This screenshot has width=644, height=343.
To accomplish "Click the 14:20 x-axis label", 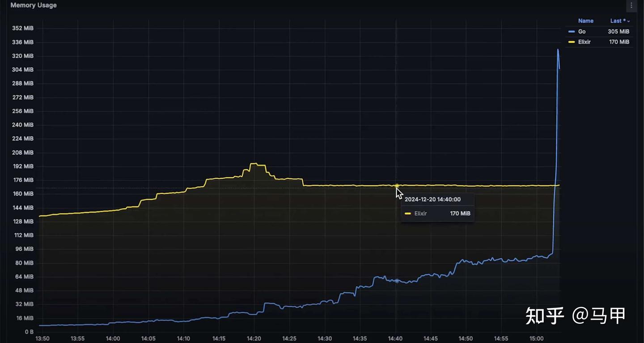I will pos(254,339).
